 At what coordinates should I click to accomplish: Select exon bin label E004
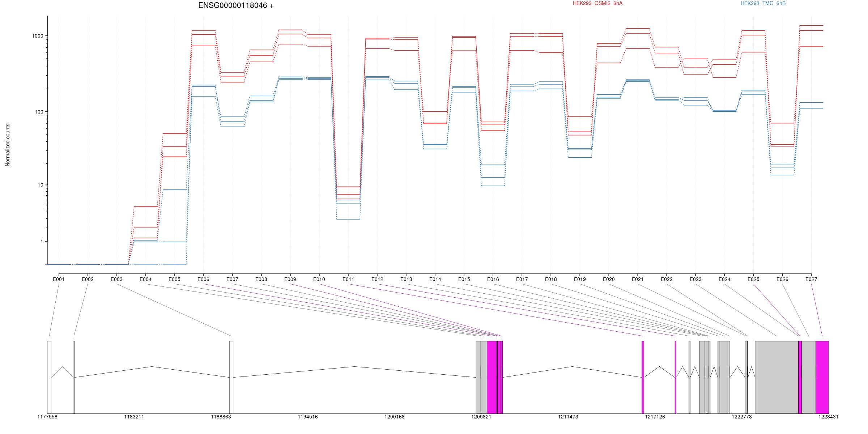(145, 279)
